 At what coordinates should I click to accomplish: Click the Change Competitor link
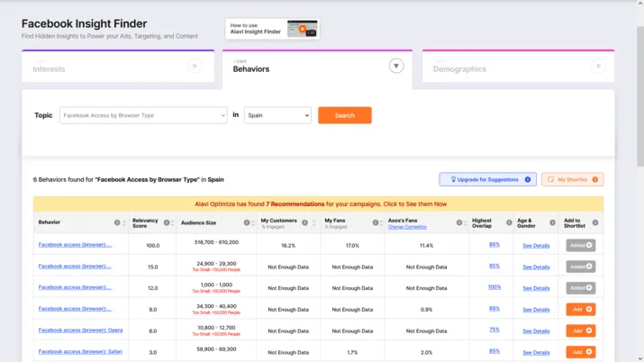pos(407,227)
